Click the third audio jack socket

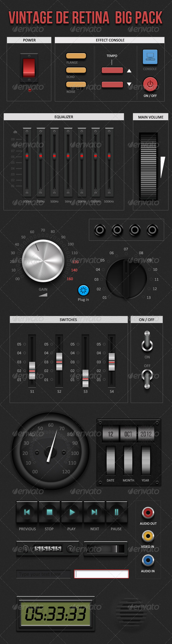coord(135,230)
